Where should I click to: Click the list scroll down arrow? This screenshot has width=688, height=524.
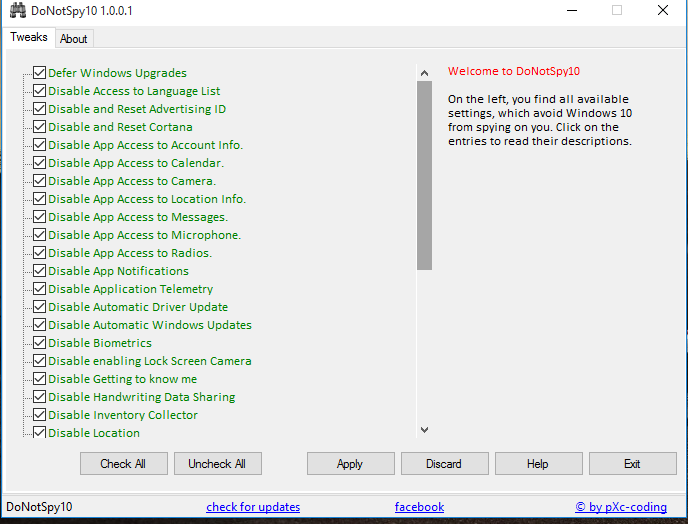tap(424, 430)
